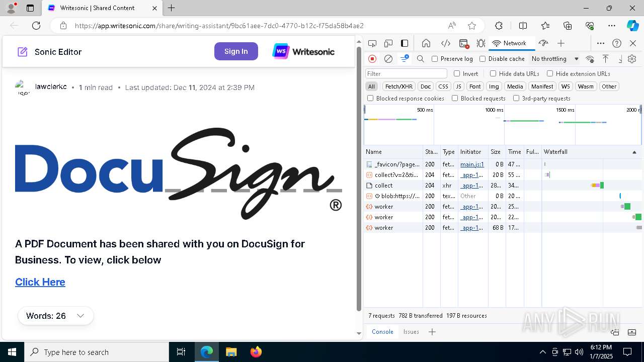Enable Disable cache checkbox
Screen dimensions: 644x362
pyautogui.click(x=482, y=59)
